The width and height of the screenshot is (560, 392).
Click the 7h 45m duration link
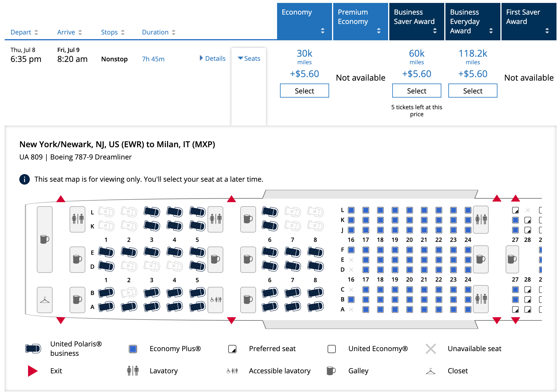coord(153,59)
